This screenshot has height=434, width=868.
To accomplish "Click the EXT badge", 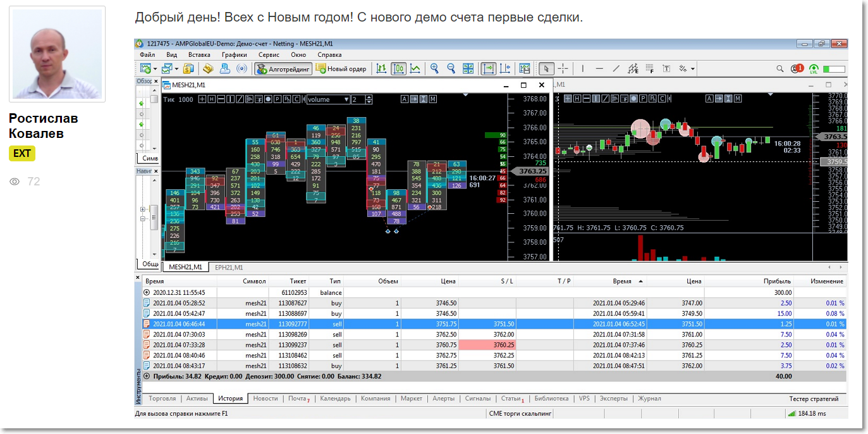I will click(22, 153).
